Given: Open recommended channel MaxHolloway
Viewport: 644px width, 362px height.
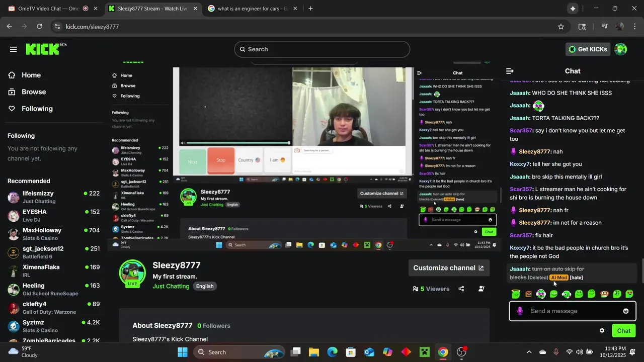Looking at the screenshot, I should click(53, 234).
